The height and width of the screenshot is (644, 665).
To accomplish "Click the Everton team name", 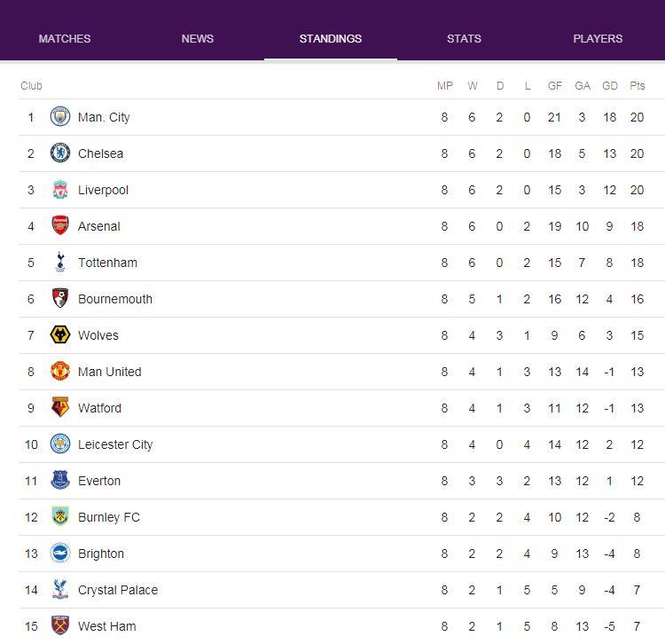I will 99,481.
